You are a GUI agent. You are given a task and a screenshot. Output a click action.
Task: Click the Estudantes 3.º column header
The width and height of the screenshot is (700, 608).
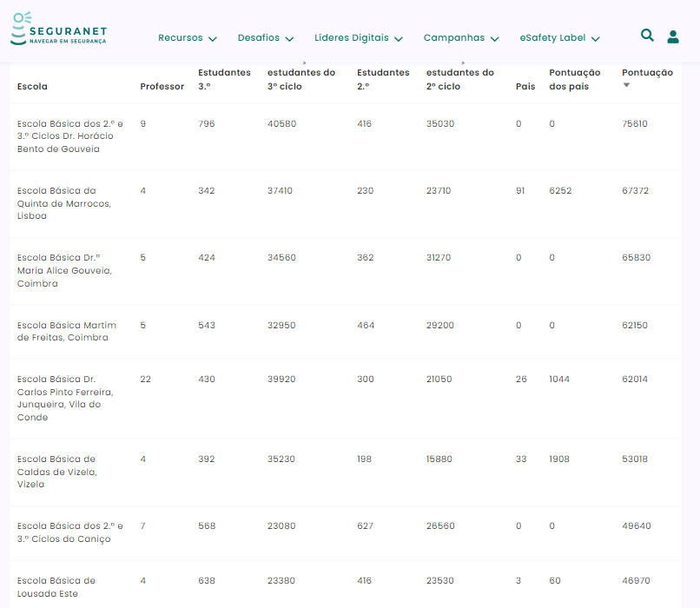click(x=225, y=79)
